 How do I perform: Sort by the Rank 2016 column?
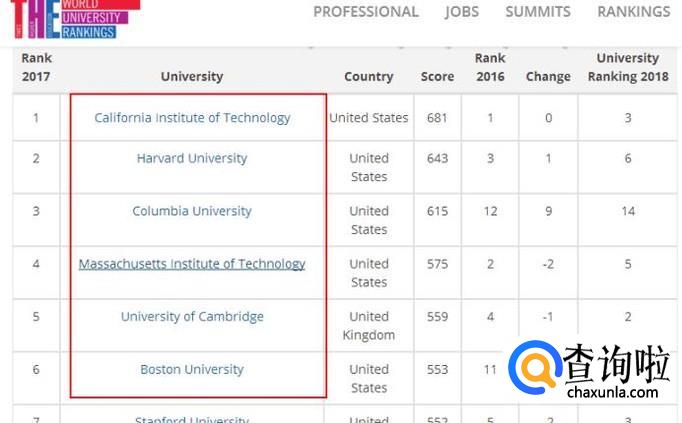point(490,67)
